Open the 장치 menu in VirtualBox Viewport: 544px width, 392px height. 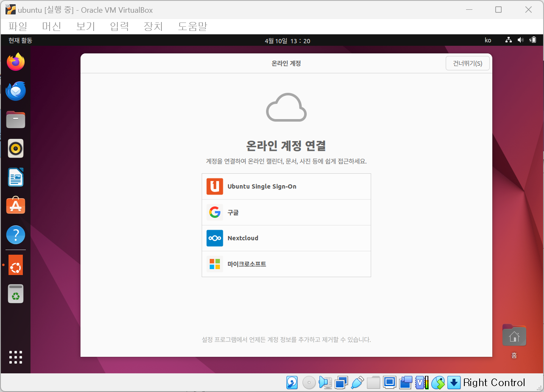pyautogui.click(x=153, y=26)
